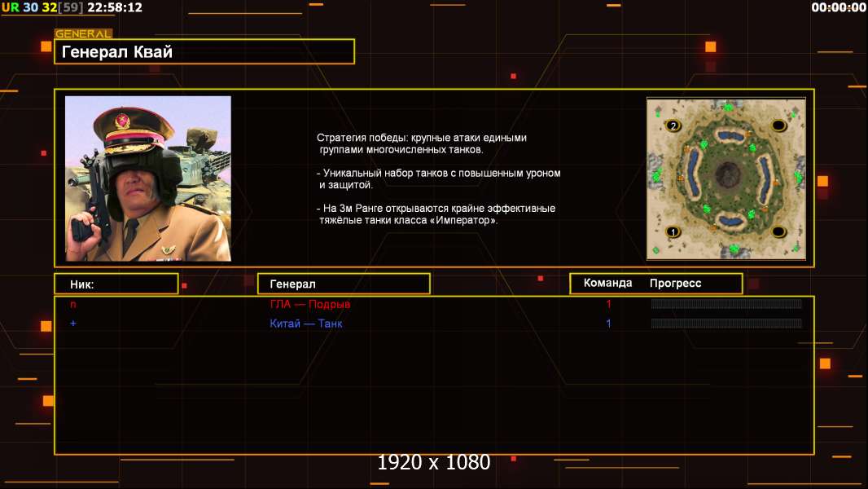Viewport: 868px width, 489px height.
Task: Click the General Kwai portrait image
Action: [x=148, y=178]
